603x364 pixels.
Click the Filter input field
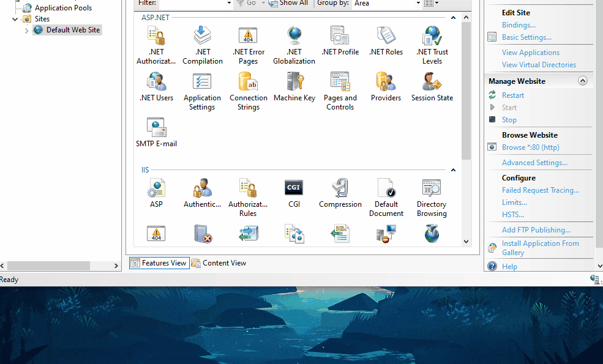coord(192,3)
